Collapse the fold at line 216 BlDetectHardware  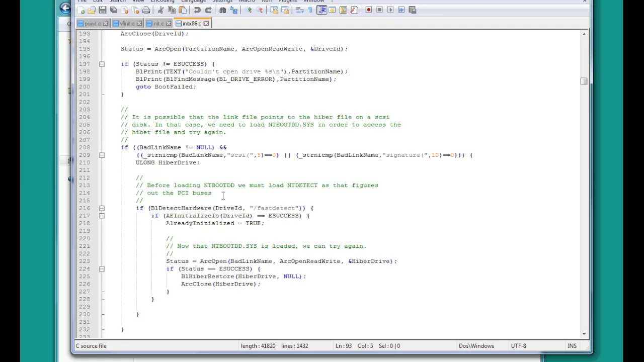(x=102, y=208)
